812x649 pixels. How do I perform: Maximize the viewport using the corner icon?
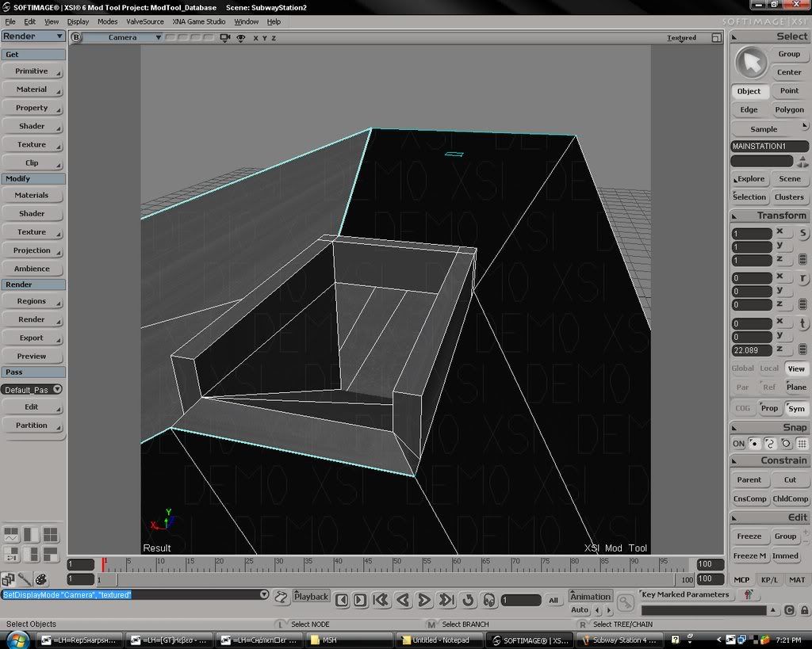716,38
